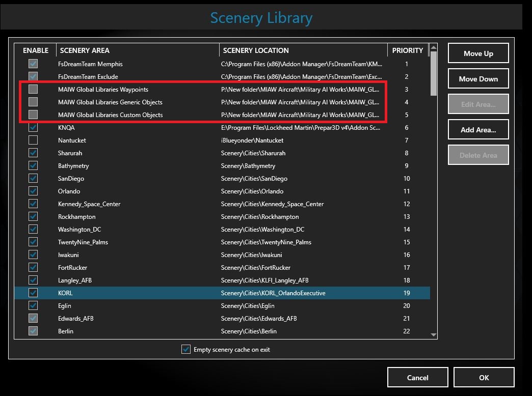The height and width of the screenshot is (396, 532).
Task: Click the Edit Area button
Action: point(478,104)
